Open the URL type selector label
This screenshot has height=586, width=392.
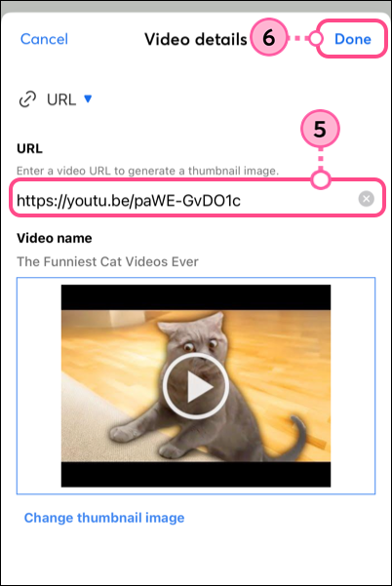(x=61, y=99)
